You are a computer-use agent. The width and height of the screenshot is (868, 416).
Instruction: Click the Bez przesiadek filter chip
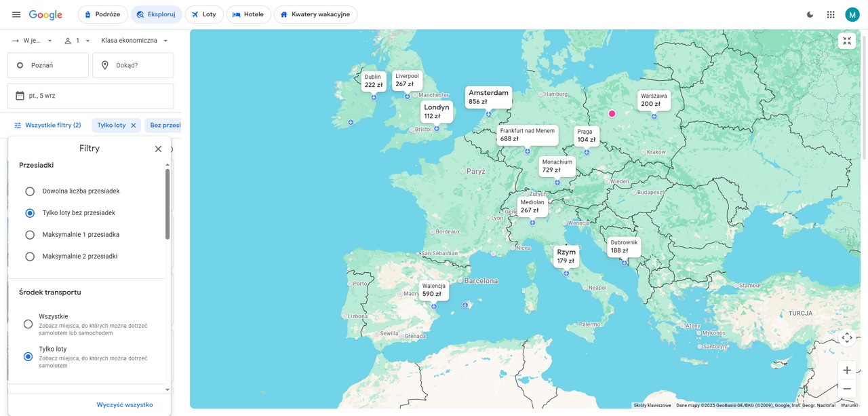point(165,126)
